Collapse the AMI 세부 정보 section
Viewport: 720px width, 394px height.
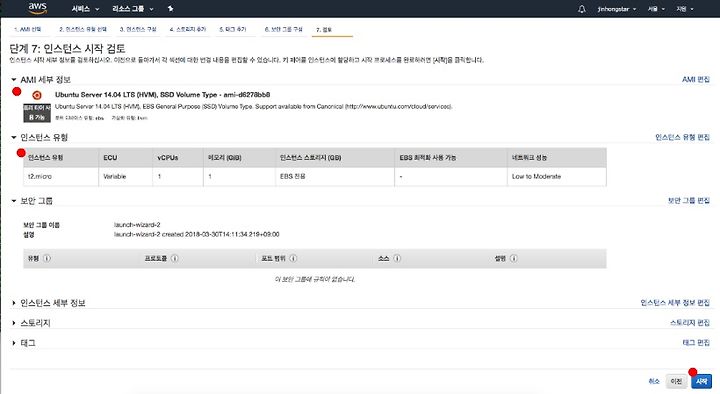pos(14,79)
